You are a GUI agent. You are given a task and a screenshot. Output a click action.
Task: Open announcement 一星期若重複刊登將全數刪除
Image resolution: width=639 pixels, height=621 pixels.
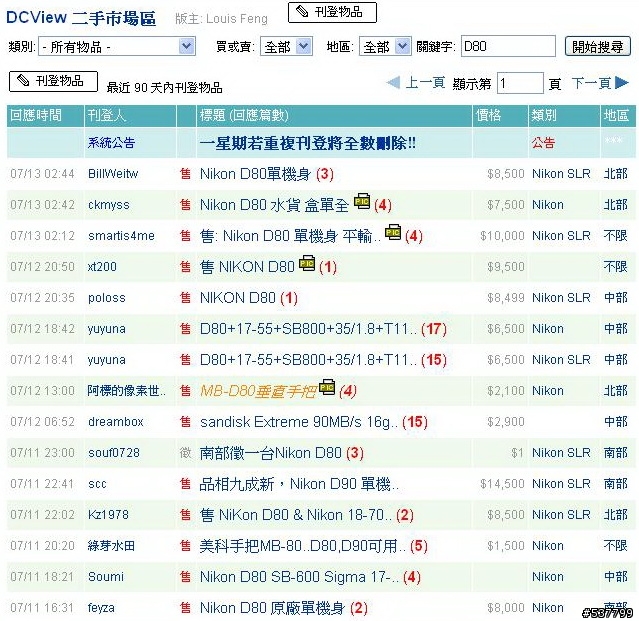308,143
